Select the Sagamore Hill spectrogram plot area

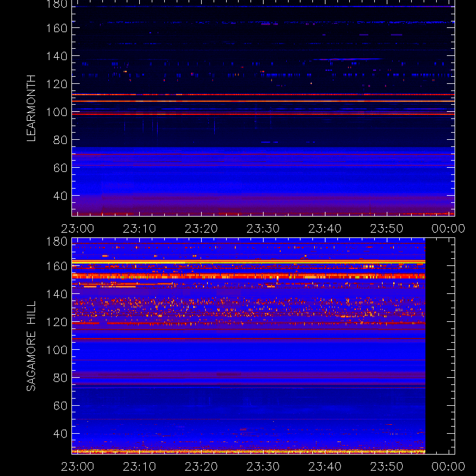click(x=263, y=346)
